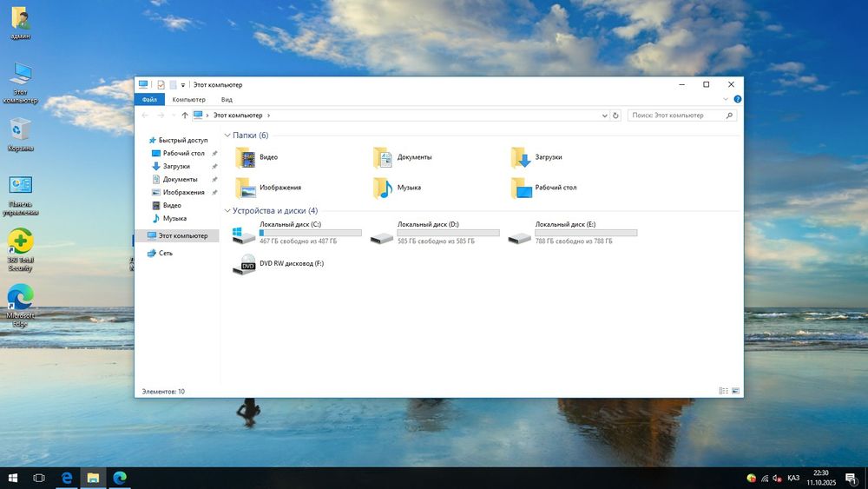Screen dimensions: 868x489
Task: Launch Microsoft Edge from the taskbar
Action: click(x=120, y=478)
